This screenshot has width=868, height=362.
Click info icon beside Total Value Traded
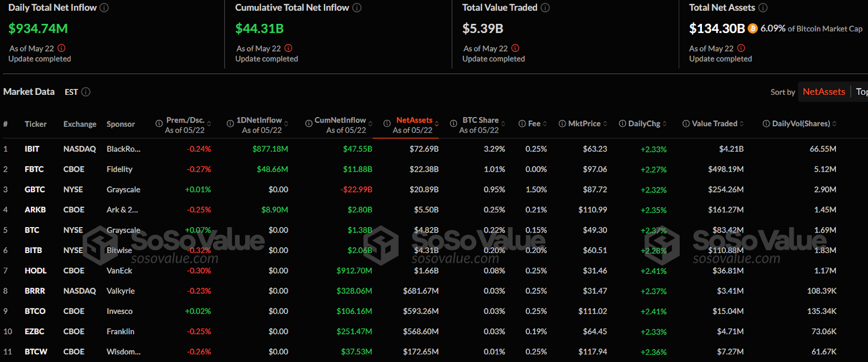pos(545,8)
